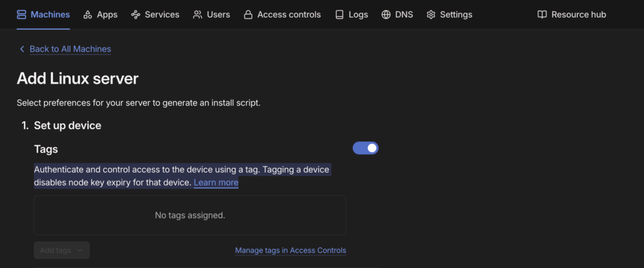Click the Settings gear icon
This screenshot has height=268, width=644.
(431, 14)
